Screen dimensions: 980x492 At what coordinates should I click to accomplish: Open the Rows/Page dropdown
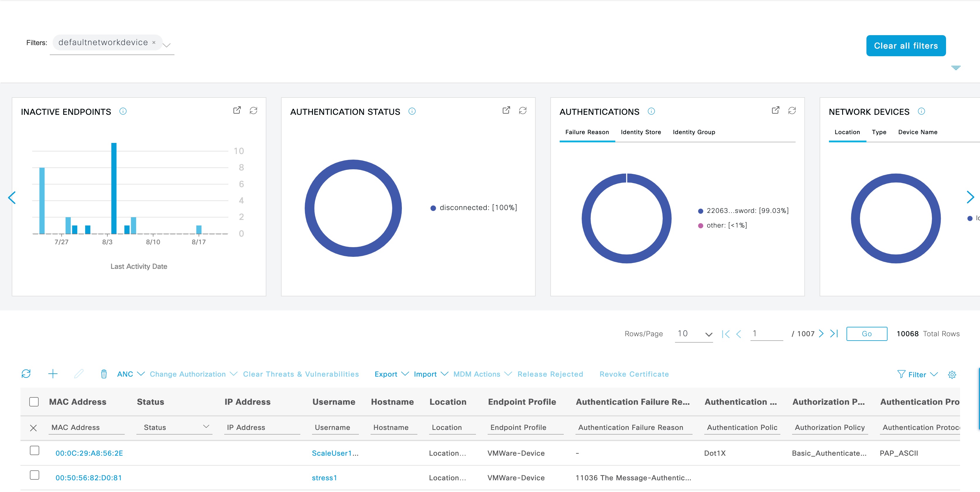pos(694,334)
